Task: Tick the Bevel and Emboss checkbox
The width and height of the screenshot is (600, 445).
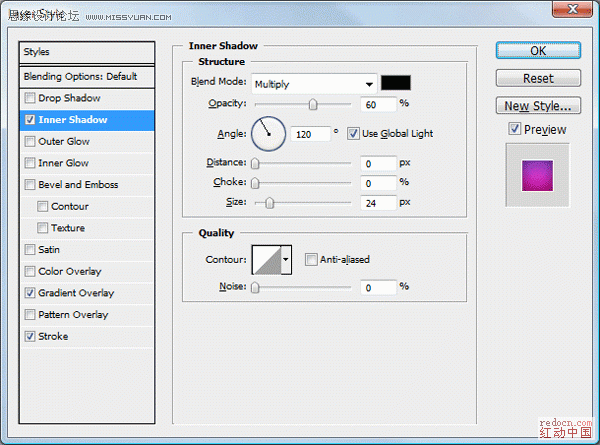Action: coord(30,185)
